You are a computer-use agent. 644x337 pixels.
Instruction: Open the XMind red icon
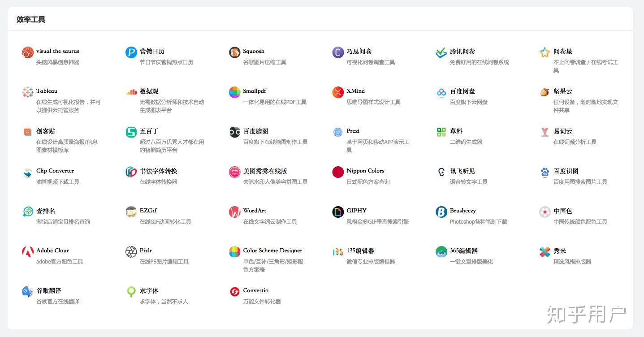(338, 92)
